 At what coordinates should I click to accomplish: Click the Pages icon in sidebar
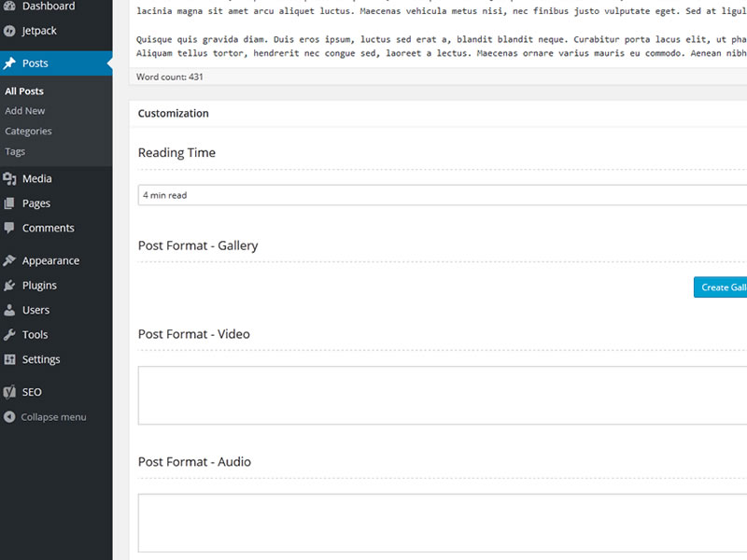coord(9,203)
